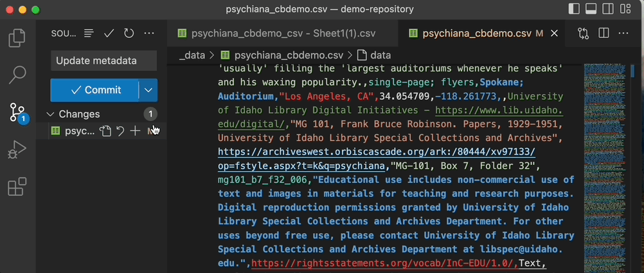Open Source Control more actions ellipsis menu
644x273 pixels.
click(149, 33)
